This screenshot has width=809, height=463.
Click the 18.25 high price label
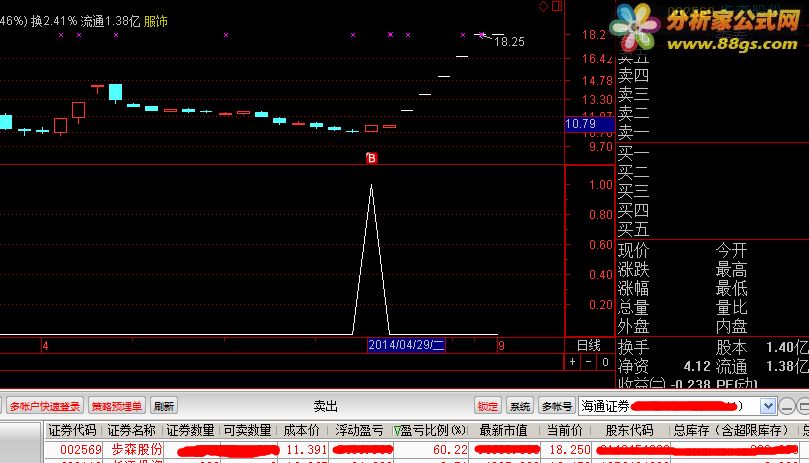pyautogui.click(x=509, y=42)
